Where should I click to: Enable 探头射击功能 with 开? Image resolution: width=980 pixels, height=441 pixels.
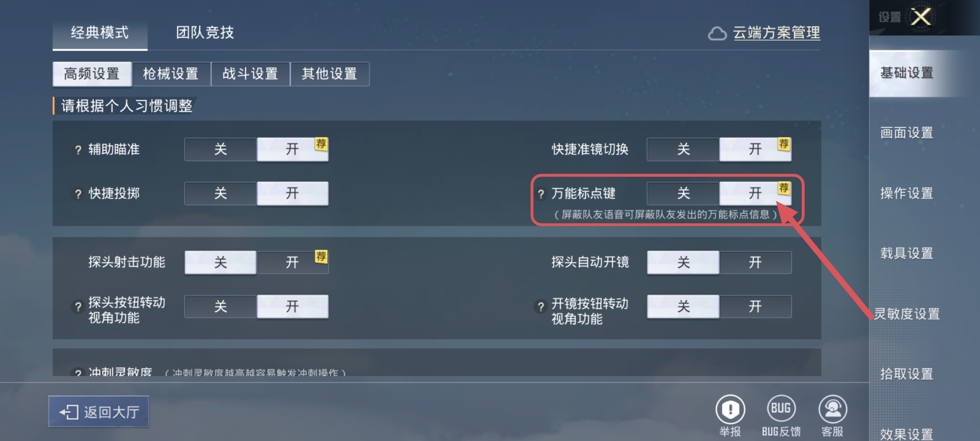(x=293, y=262)
